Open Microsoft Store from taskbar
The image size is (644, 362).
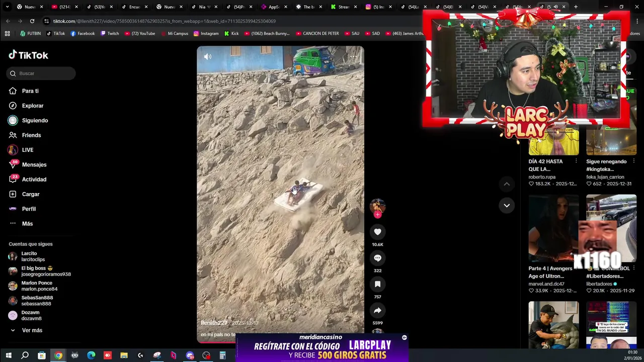42,355
